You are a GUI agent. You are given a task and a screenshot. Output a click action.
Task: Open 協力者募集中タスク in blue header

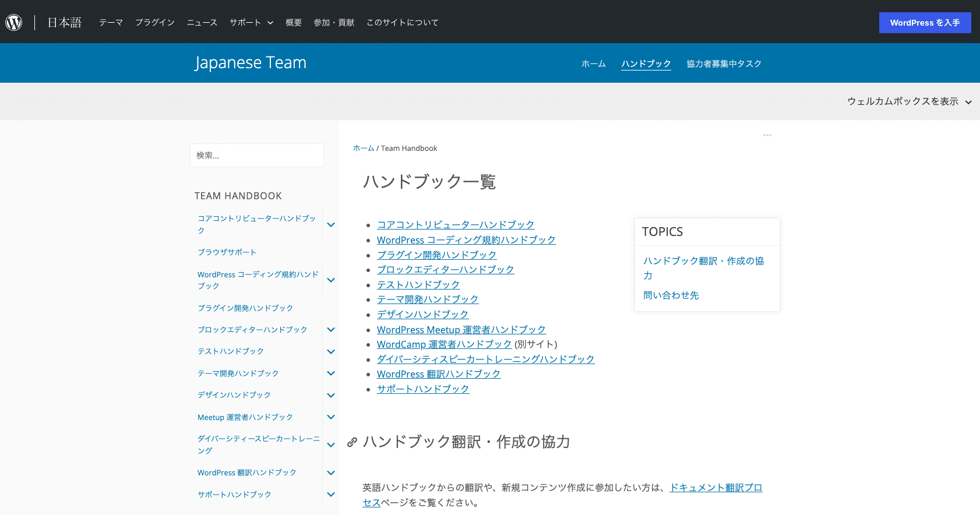tap(724, 64)
